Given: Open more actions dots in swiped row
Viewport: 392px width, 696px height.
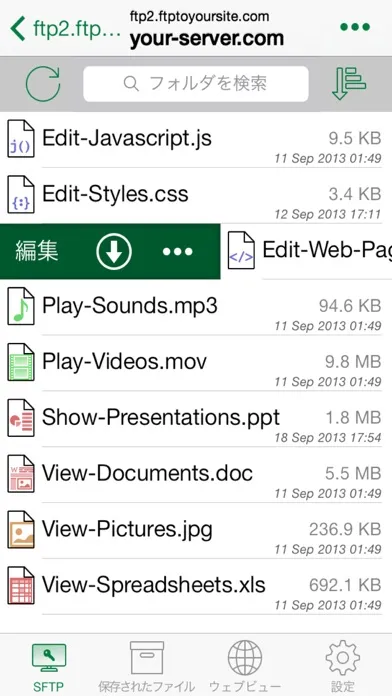Looking at the screenshot, I should tap(178, 252).
